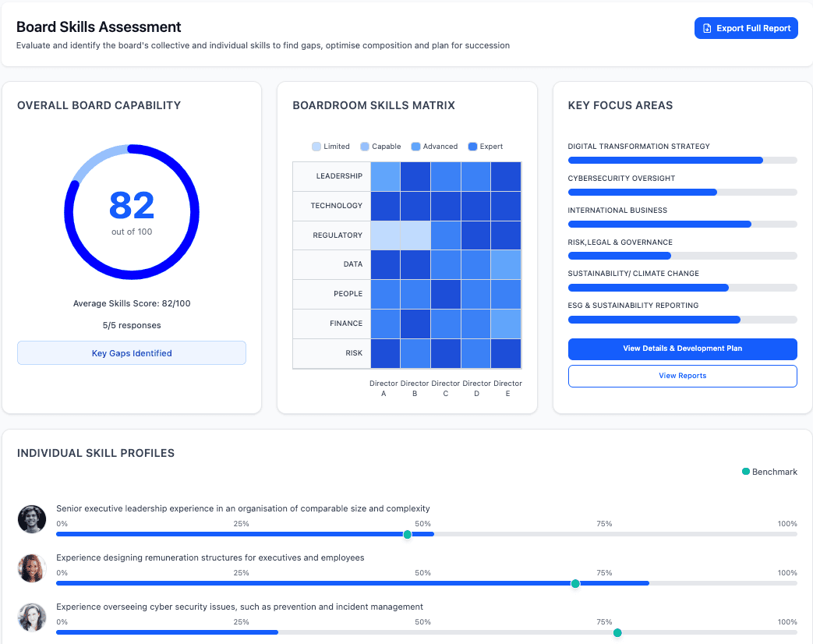Image resolution: width=813 pixels, height=644 pixels.
Task: Click the Export Full Report button
Action: (x=746, y=28)
